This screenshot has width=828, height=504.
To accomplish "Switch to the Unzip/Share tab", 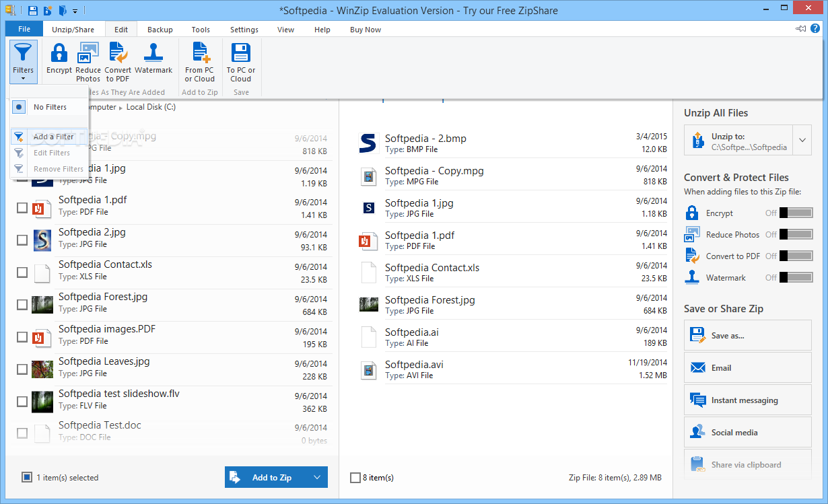I will tap(73, 30).
